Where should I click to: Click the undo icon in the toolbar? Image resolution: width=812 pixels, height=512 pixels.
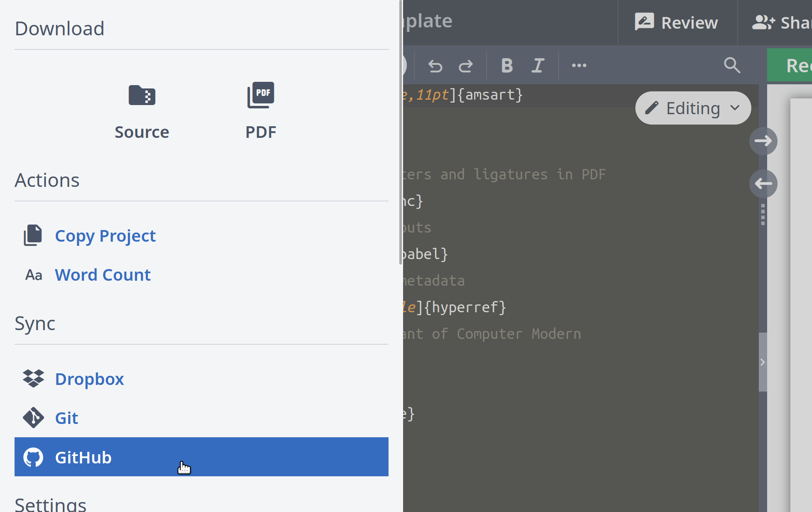point(435,65)
